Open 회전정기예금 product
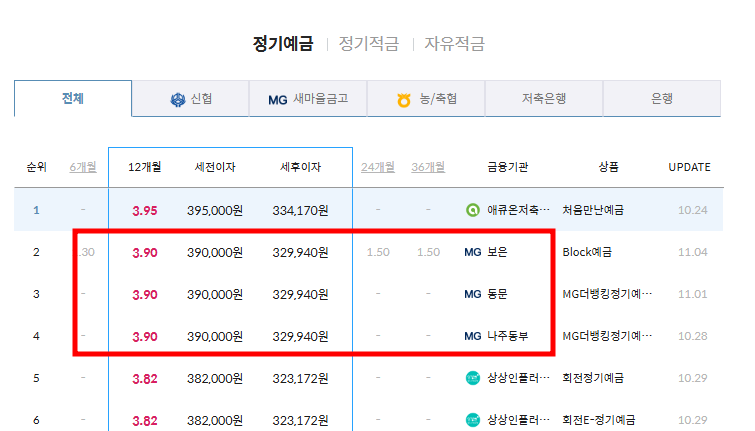 point(593,378)
